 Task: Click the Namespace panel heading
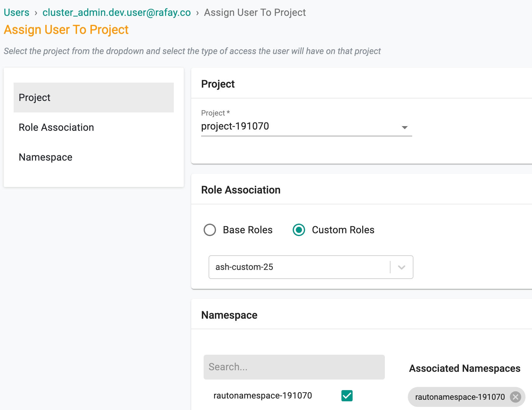(x=229, y=315)
